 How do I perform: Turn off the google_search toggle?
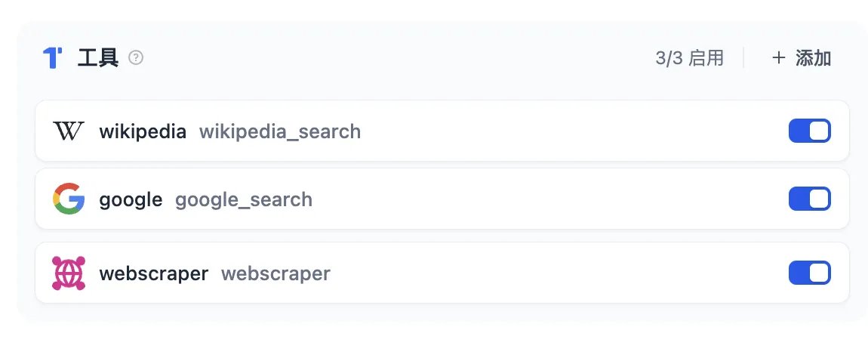click(809, 199)
